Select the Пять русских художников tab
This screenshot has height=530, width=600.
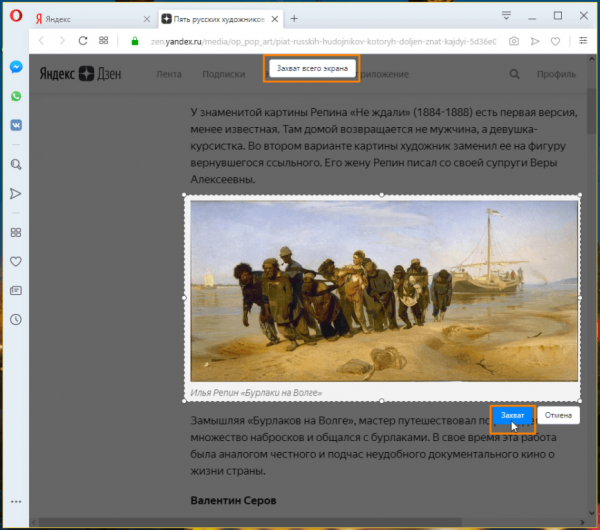click(221, 19)
